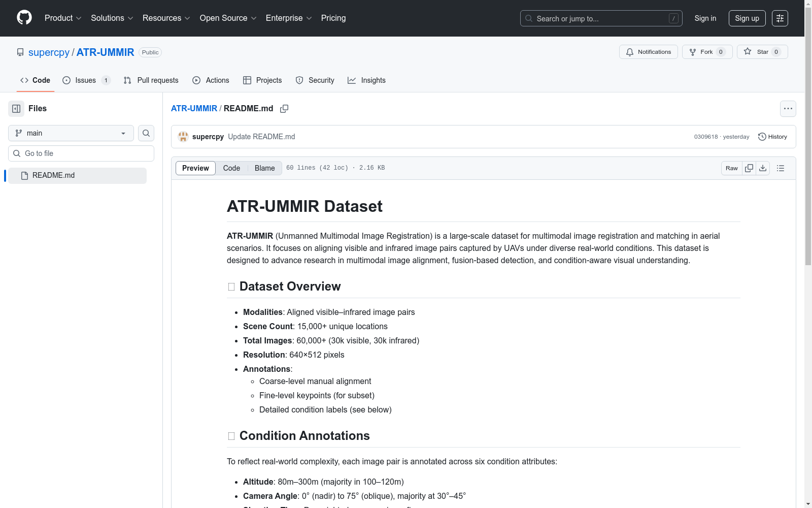The width and height of the screenshot is (812, 508).
Task: Switch to Code view of README
Action: coord(231,168)
